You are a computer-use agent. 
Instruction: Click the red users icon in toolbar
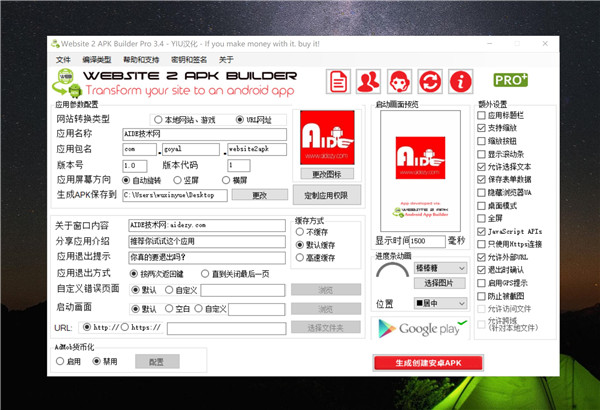point(368,81)
